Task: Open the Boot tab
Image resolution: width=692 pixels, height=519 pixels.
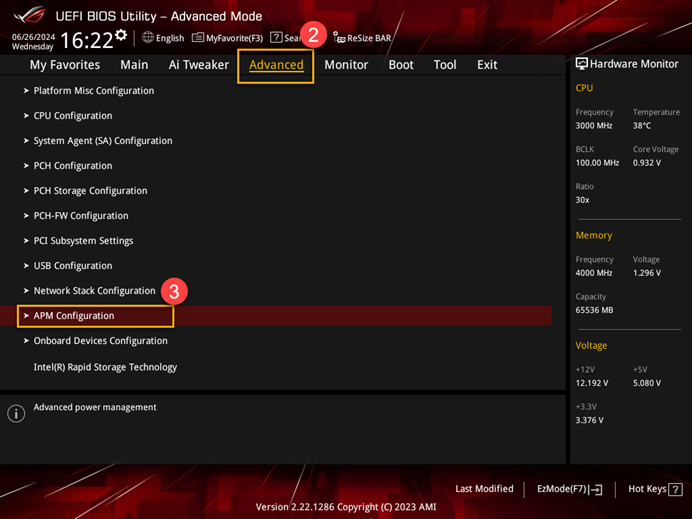Action: click(401, 65)
